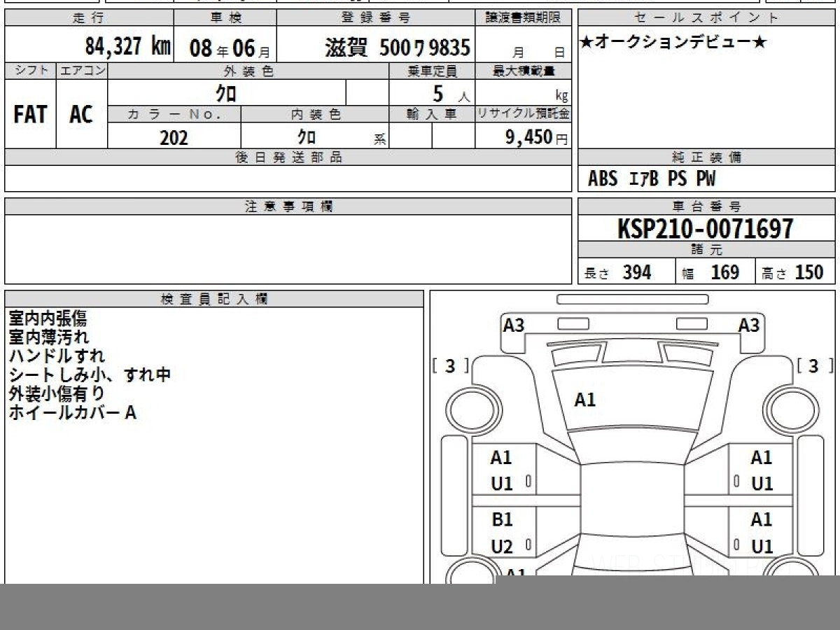Click the 注意事項欄 section header
Image resolution: width=840 pixels, height=630 pixels.
point(288,206)
